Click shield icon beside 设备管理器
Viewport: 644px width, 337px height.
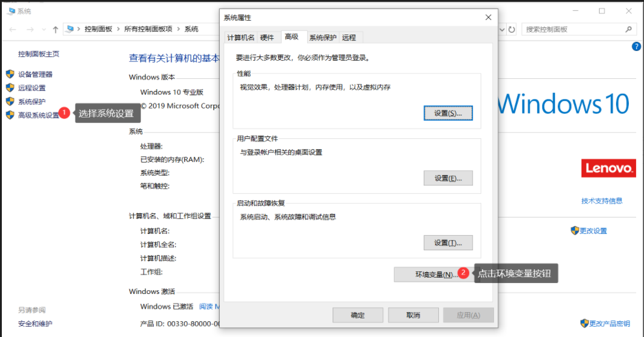(10, 74)
